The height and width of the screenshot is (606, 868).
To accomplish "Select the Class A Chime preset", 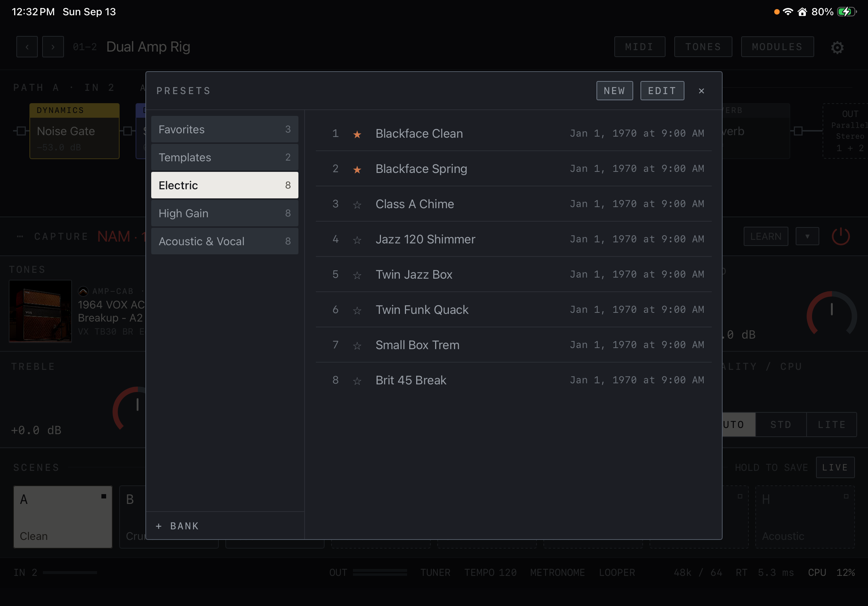I will click(513, 204).
